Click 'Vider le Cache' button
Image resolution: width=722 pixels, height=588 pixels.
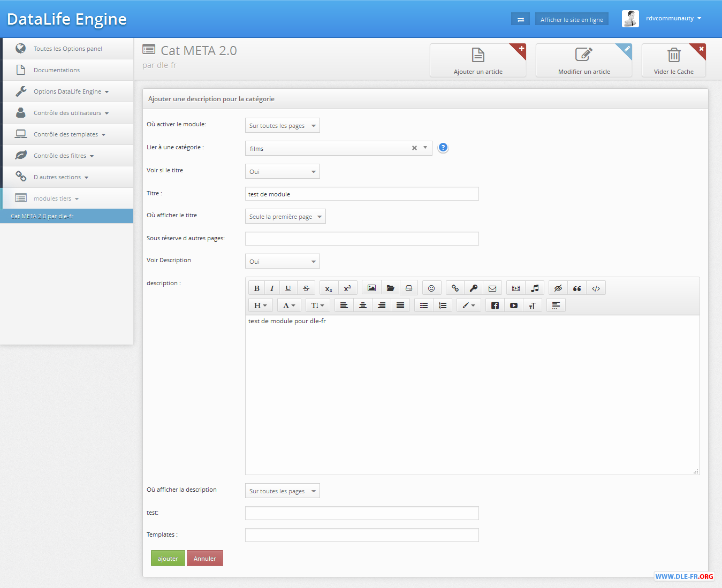pyautogui.click(x=674, y=60)
